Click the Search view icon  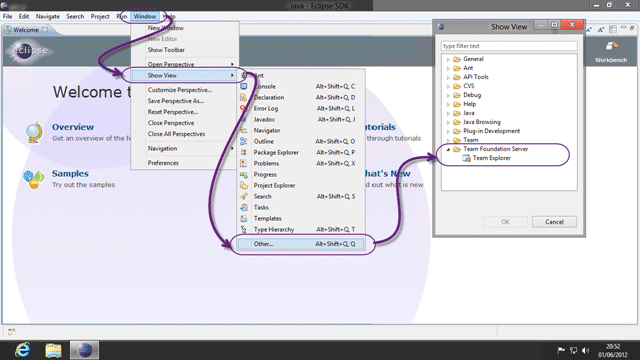pyautogui.click(x=244, y=196)
